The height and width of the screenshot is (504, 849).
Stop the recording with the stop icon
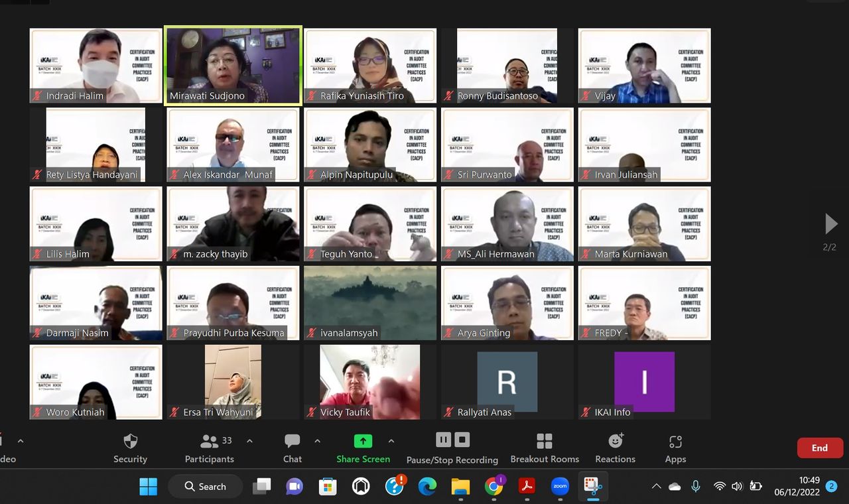tap(462, 440)
